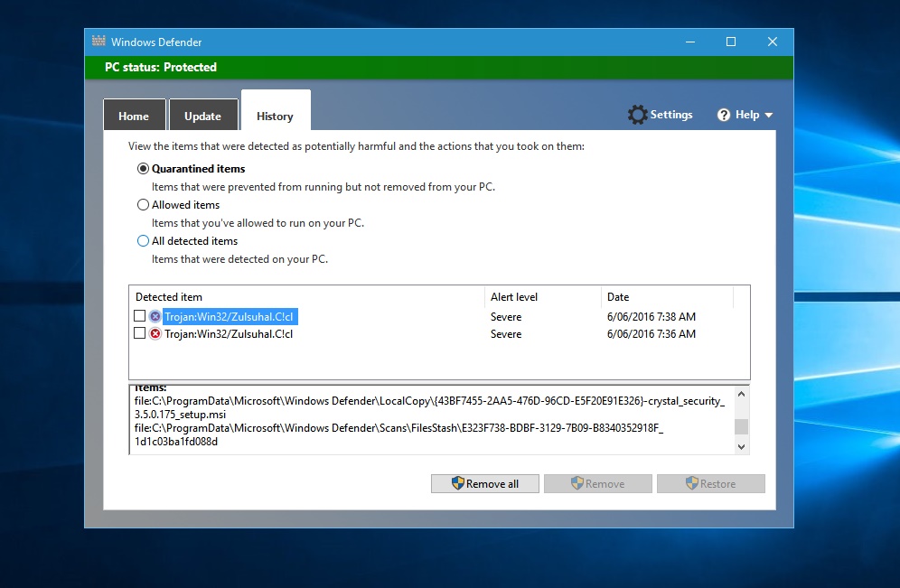The image size is (900, 588).
Task: Click the Settings gear icon
Action: tap(637, 115)
